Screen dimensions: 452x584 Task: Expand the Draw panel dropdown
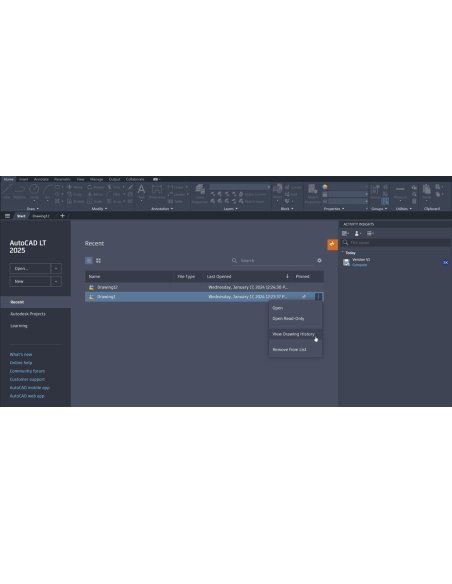tap(33, 209)
